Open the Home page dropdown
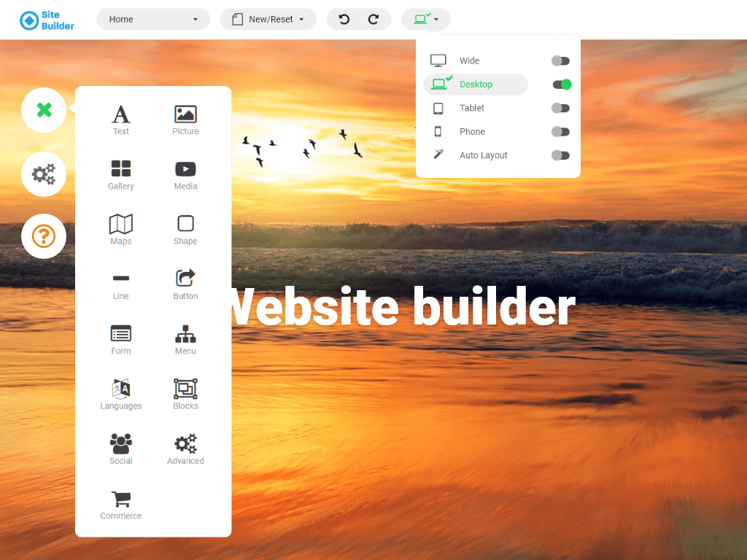This screenshot has height=560, width=747. 153,19
